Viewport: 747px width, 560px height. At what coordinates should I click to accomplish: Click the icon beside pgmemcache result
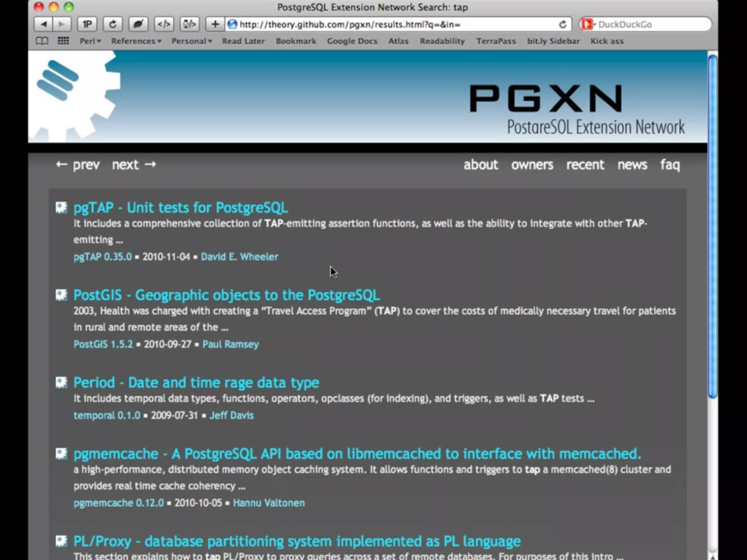click(x=61, y=454)
